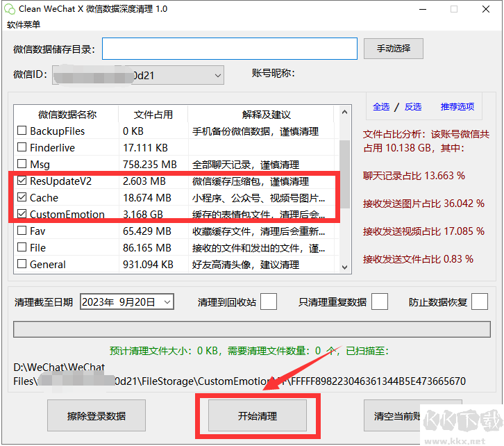Click the 开始清理 button
The width and height of the screenshot is (504, 446).
pyautogui.click(x=258, y=415)
